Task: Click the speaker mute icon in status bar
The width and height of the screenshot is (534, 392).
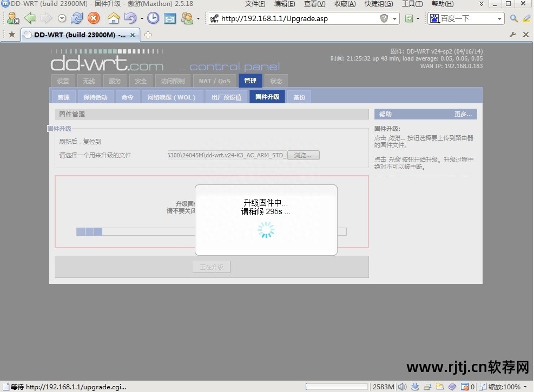Action: tap(403, 387)
